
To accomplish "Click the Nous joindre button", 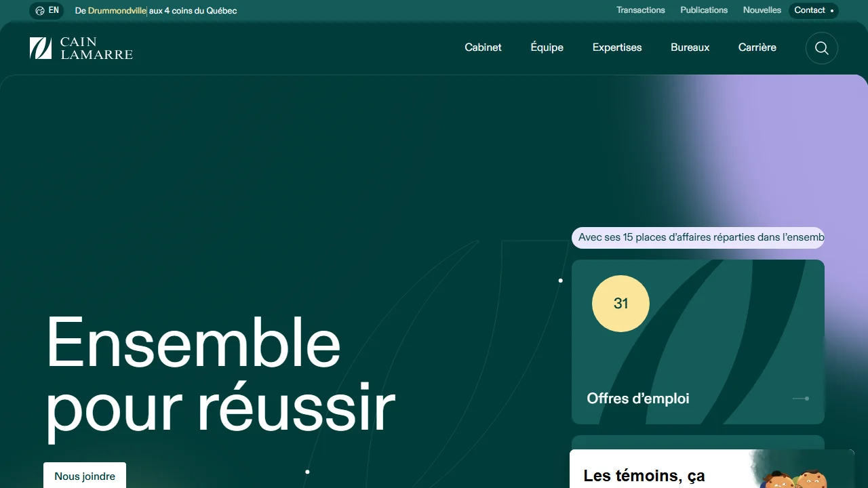I will (85, 476).
